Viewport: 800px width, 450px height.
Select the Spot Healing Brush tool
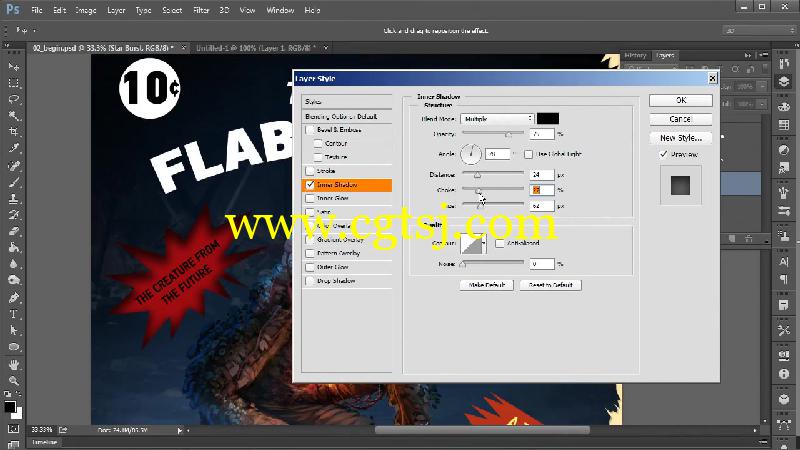pyautogui.click(x=14, y=166)
